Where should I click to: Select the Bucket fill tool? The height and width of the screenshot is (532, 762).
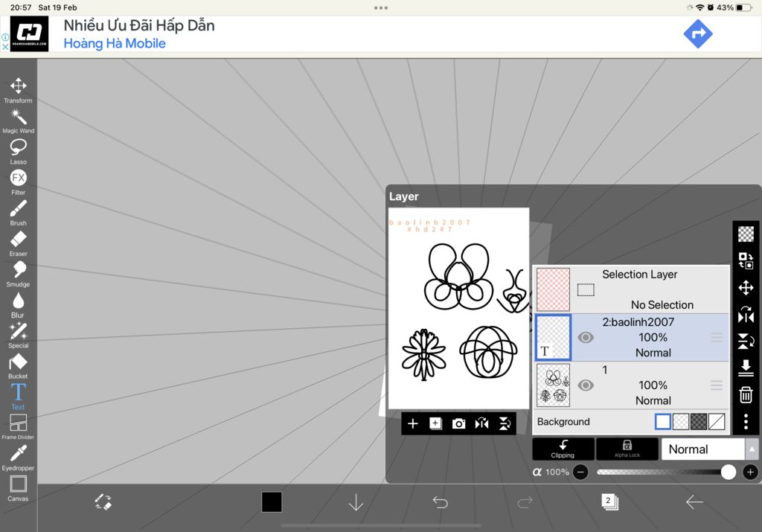(18, 366)
